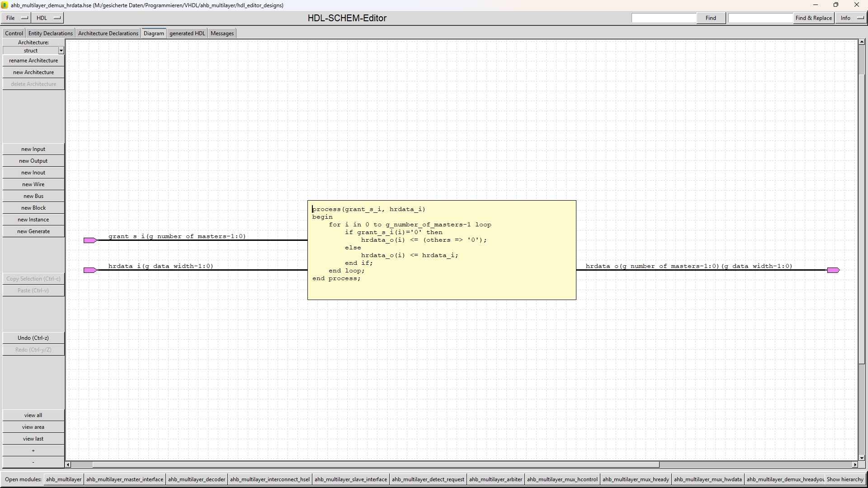This screenshot has width=868, height=488.
Task: Open the Architecture struct dropdown arrow
Action: coord(61,51)
